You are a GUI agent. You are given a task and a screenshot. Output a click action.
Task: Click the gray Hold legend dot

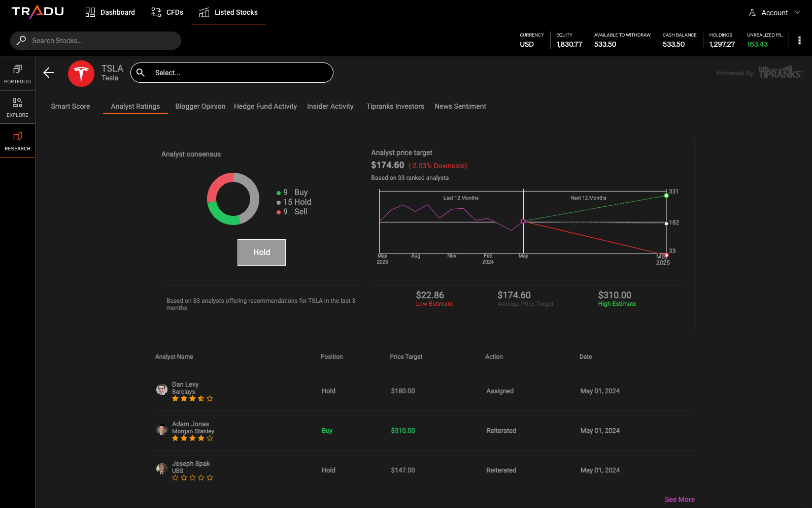[x=279, y=203]
